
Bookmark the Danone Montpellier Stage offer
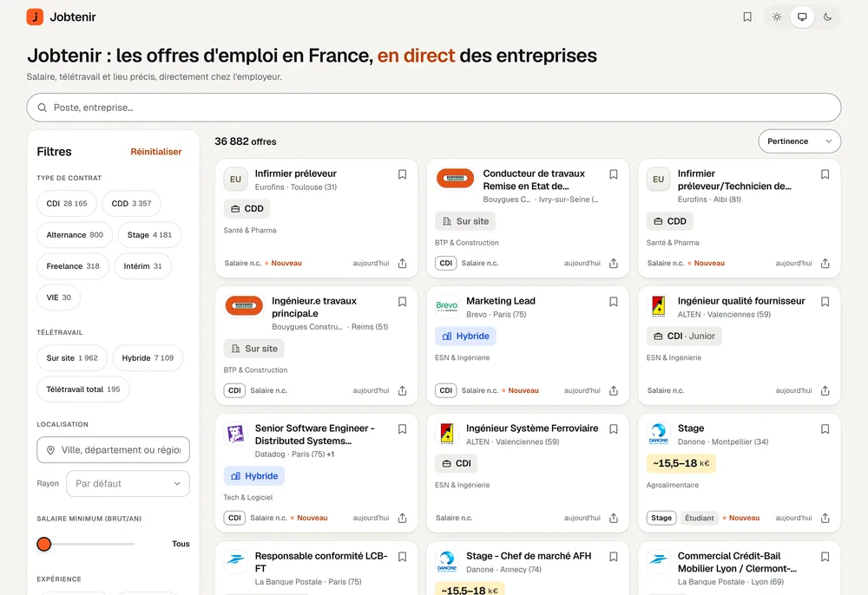pyautogui.click(x=825, y=428)
